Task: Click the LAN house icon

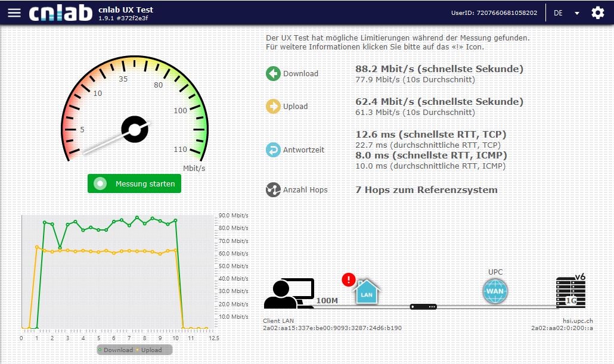Action: pyautogui.click(x=367, y=292)
